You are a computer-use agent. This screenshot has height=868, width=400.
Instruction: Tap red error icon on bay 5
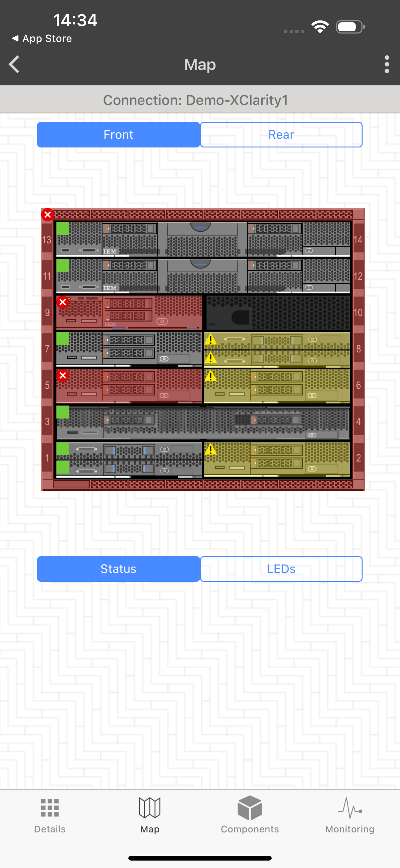point(63,375)
